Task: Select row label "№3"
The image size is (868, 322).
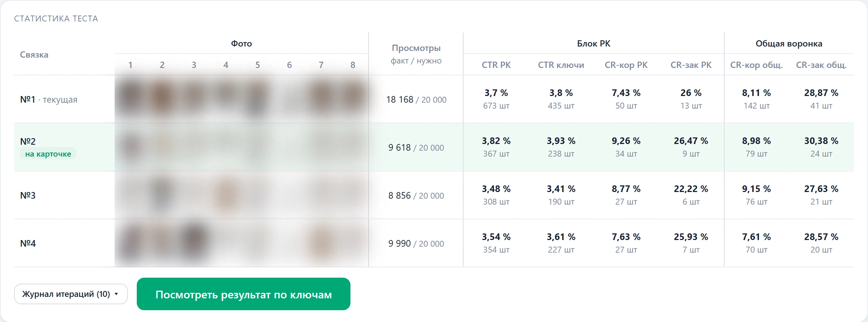Action: [x=28, y=195]
